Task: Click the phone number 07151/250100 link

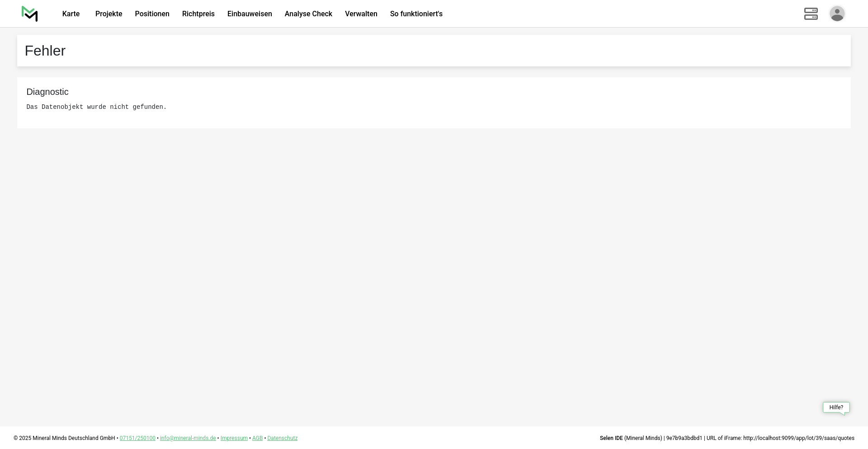Action: coord(137,438)
